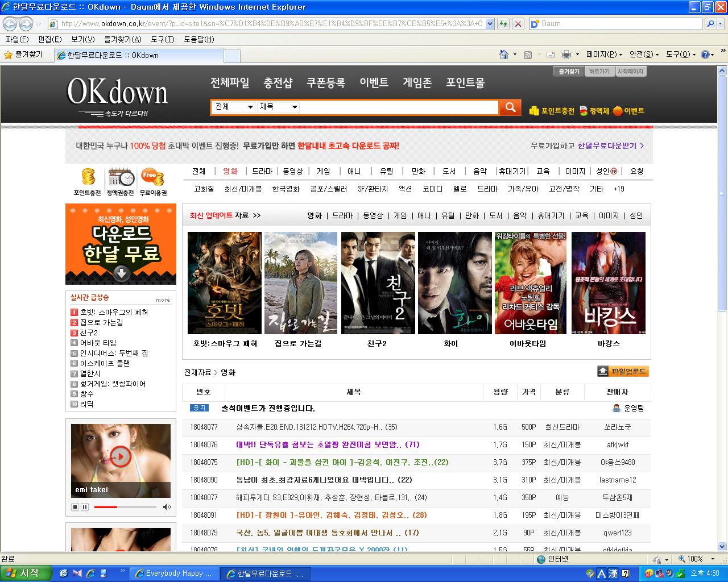This screenshot has height=582, width=728.
Task: Click the 호빗 movie poster thumbnail
Action: 224,282
